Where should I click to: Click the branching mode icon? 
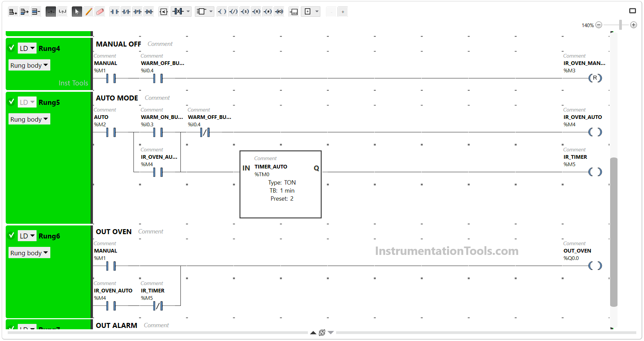(62, 12)
